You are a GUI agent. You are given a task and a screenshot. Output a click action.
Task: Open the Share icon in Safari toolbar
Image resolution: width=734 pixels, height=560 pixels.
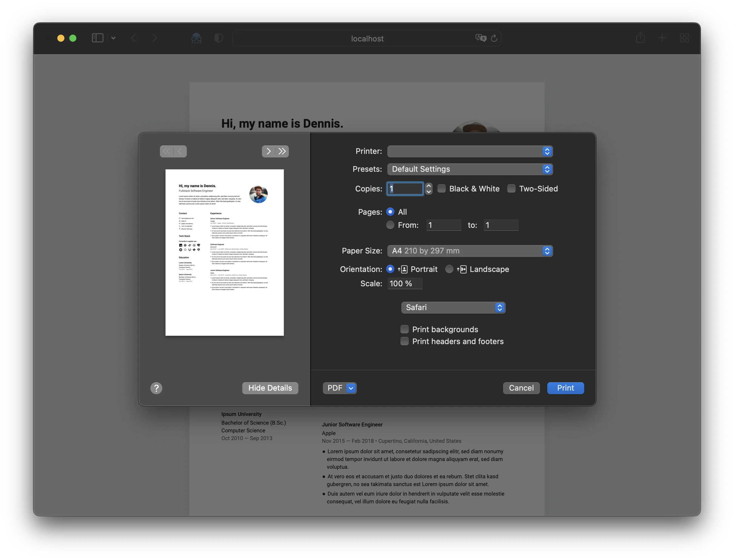(640, 37)
